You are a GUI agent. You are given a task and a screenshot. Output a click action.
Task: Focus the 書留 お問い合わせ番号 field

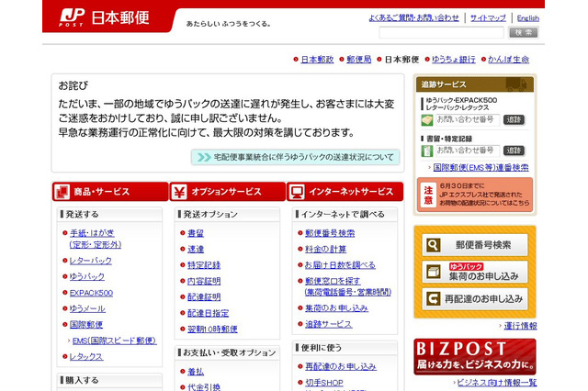(468, 151)
